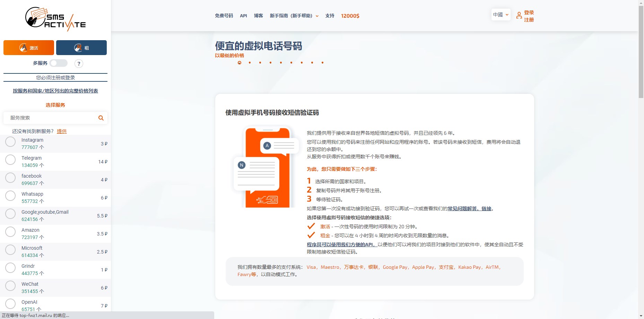Select the Grindr service radio button
Image resolution: width=644 pixels, height=319 pixels.
tap(10, 268)
